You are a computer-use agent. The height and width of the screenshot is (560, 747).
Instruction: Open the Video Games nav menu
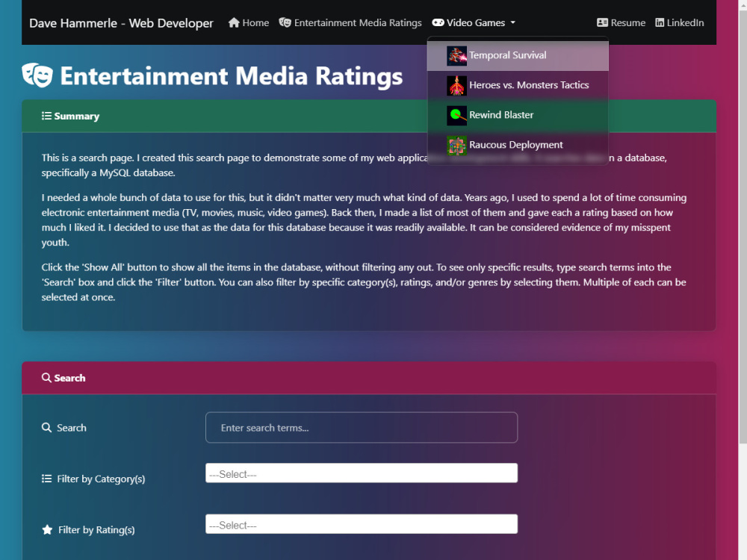[x=474, y=22]
